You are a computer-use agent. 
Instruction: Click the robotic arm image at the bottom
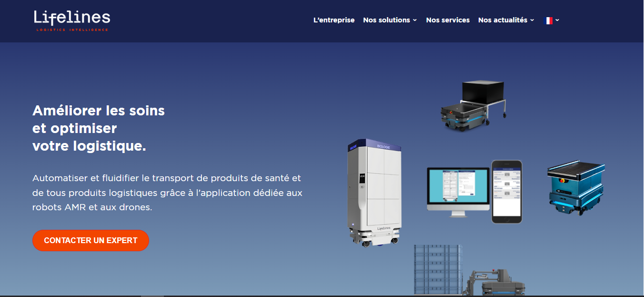[495, 283]
